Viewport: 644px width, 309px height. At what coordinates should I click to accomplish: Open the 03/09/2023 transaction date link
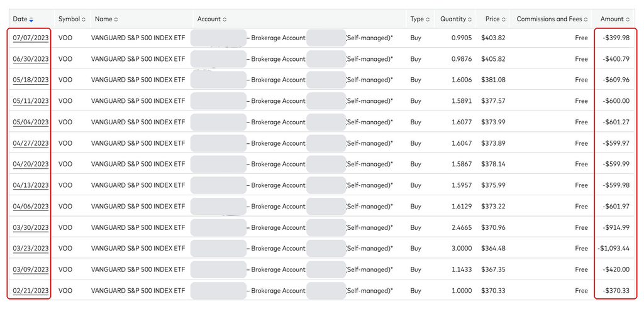click(31, 269)
